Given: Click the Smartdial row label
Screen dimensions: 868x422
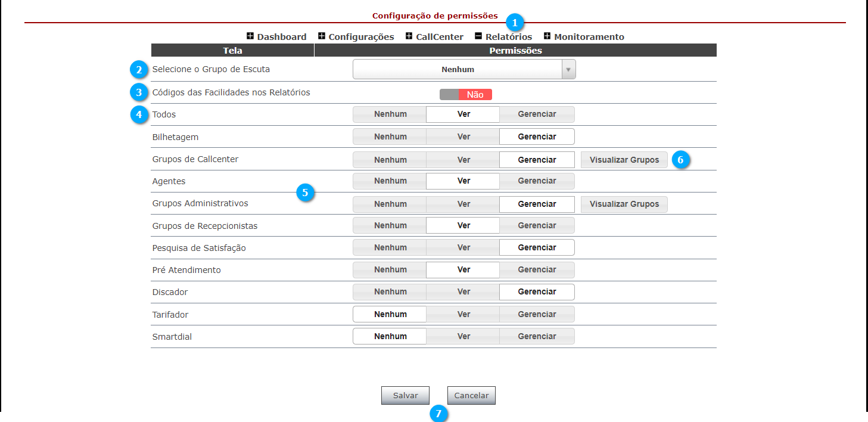Looking at the screenshot, I should [172, 337].
